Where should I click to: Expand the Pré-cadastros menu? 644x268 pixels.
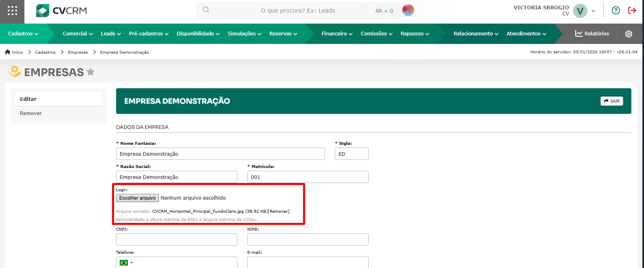point(149,34)
